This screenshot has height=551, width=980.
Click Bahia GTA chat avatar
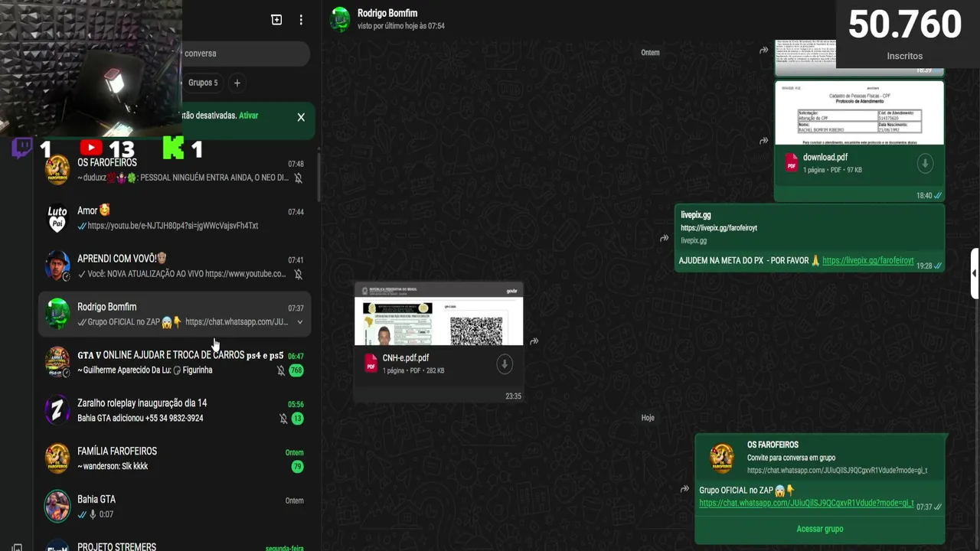tap(57, 507)
